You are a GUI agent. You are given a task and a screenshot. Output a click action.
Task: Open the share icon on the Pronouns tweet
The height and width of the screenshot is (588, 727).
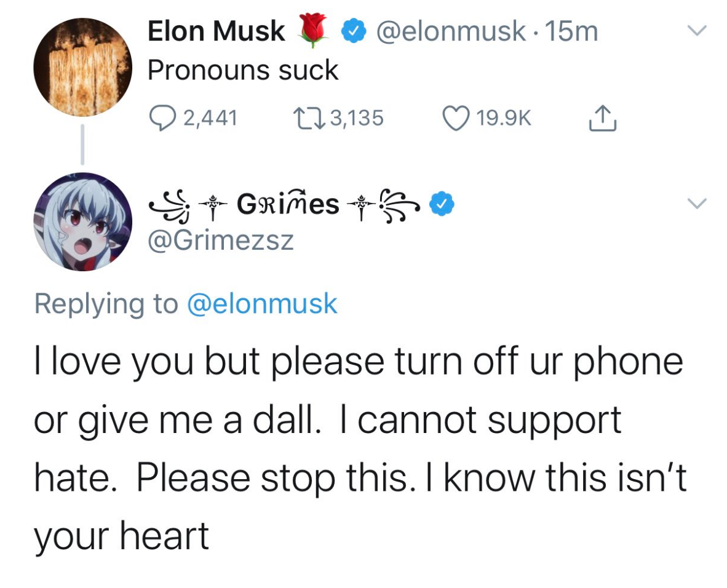[603, 117]
